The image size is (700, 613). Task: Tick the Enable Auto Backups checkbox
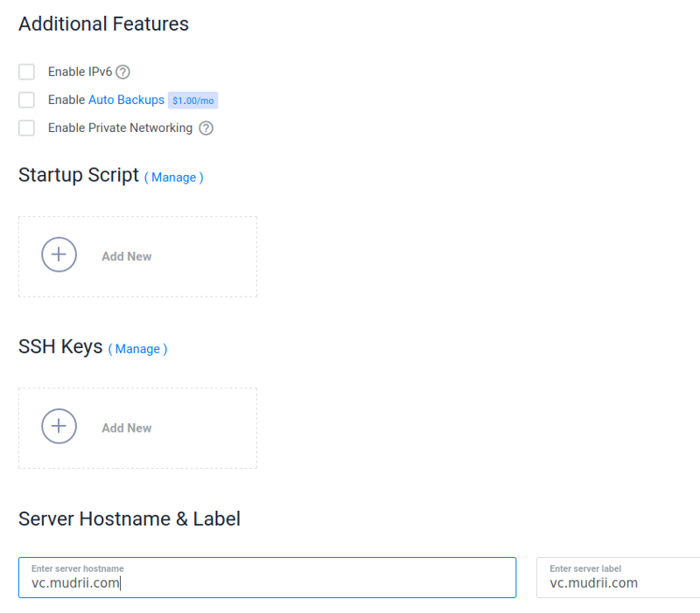click(26, 100)
